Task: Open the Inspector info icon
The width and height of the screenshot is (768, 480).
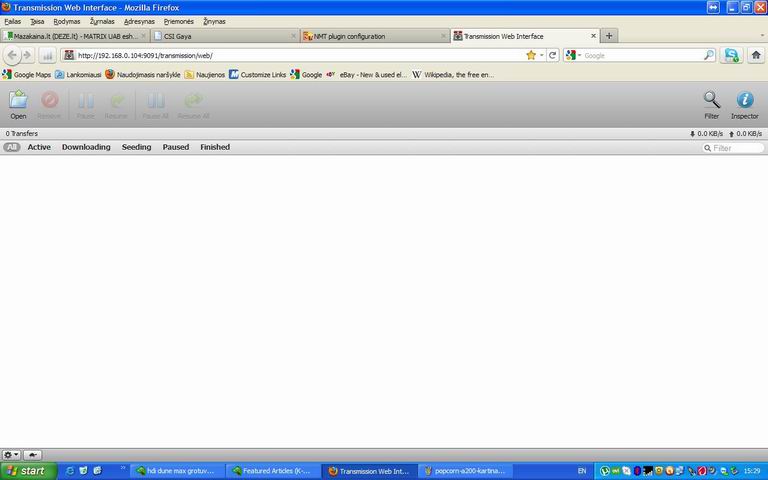Action: pos(744,104)
